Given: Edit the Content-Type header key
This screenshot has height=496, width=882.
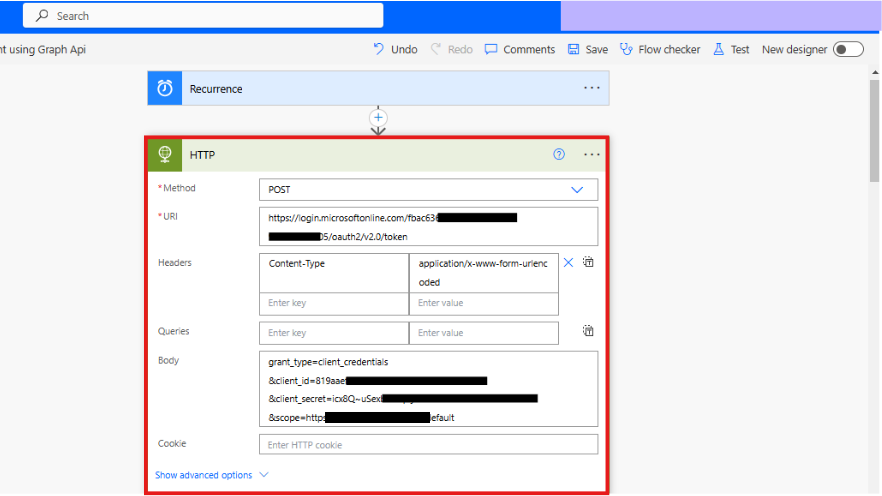Looking at the screenshot, I should point(334,273).
